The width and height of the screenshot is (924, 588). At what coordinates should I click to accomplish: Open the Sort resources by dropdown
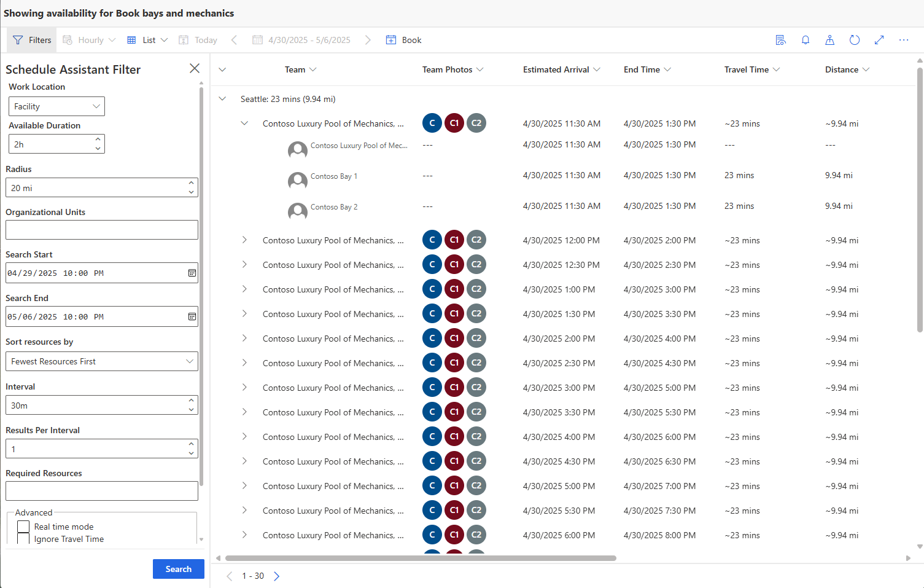click(101, 361)
